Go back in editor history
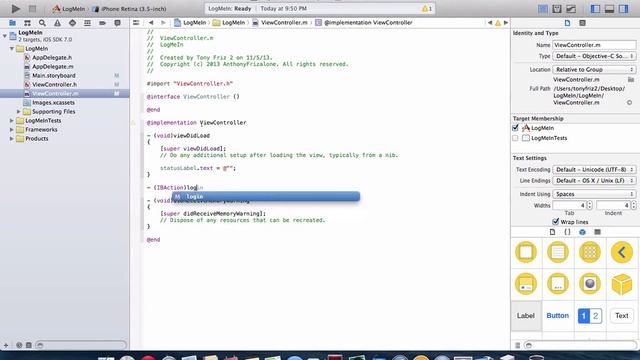The image size is (640, 360). (x=151, y=23)
